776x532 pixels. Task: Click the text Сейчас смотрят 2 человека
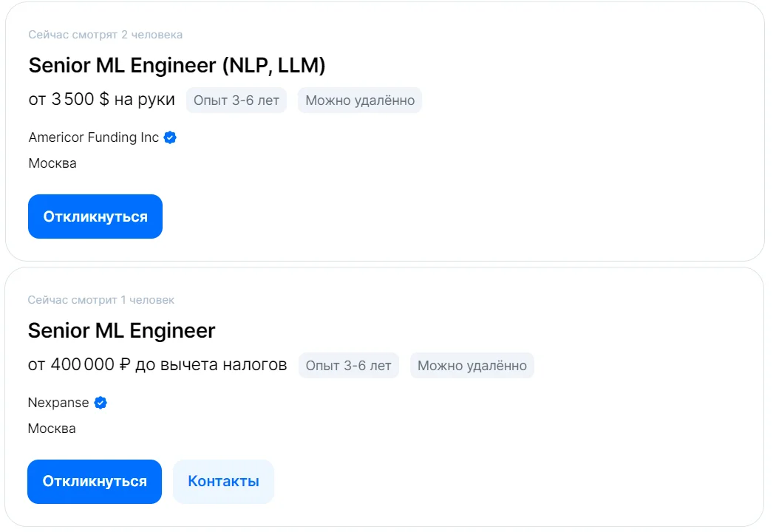coord(106,35)
